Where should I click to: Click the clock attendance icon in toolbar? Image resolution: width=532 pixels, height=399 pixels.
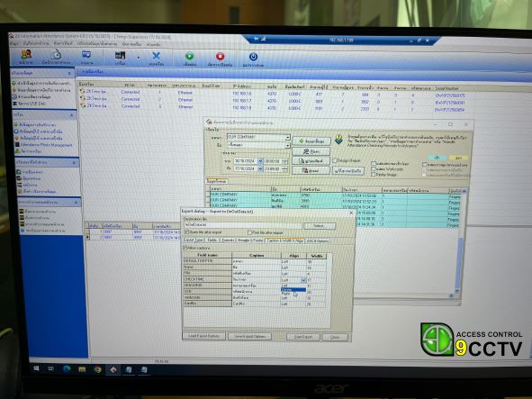pos(56,54)
